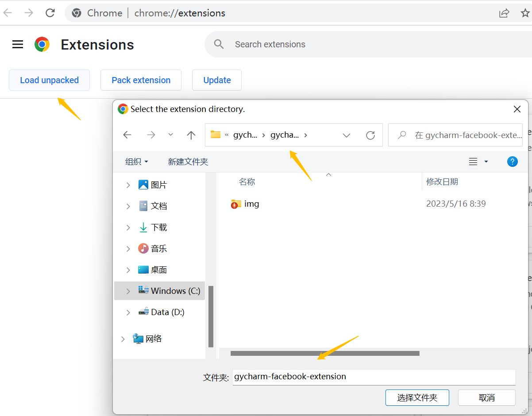
Task: Expand the 图片 tree node
Action: (128, 185)
